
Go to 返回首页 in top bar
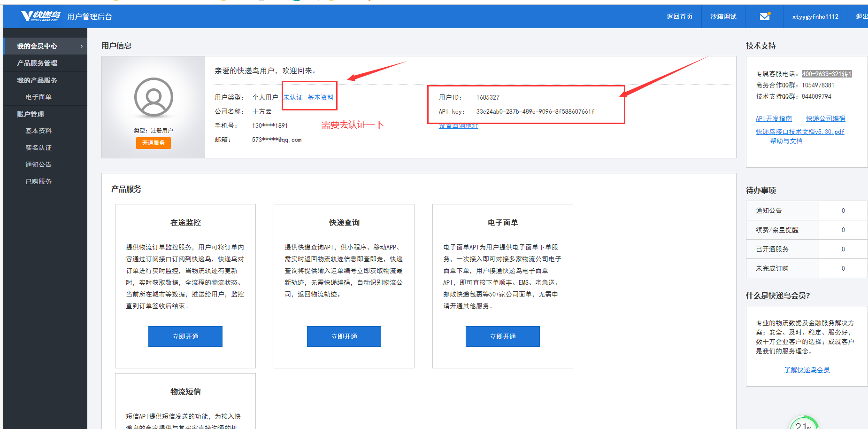pyautogui.click(x=679, y=16)
